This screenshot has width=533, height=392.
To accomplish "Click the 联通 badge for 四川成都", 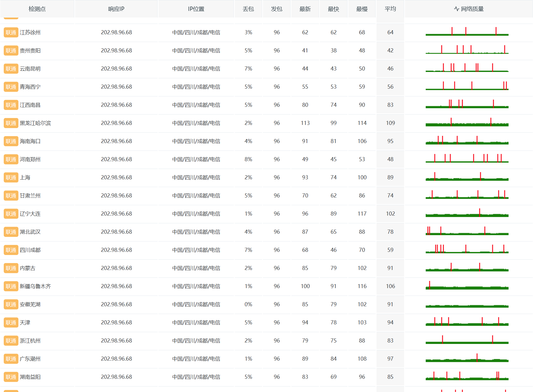I will pos(11,250).
